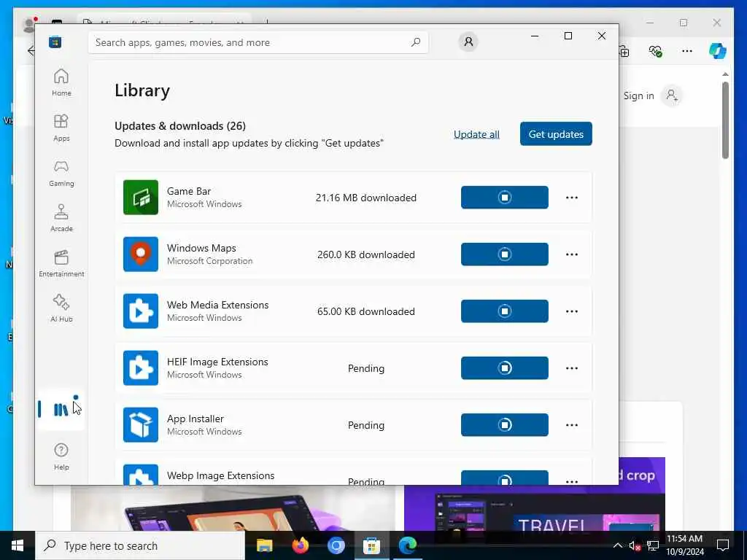Open Microsoft Edge from taskbar
This screenshot has height=560, width=747.
coord(407,545)
